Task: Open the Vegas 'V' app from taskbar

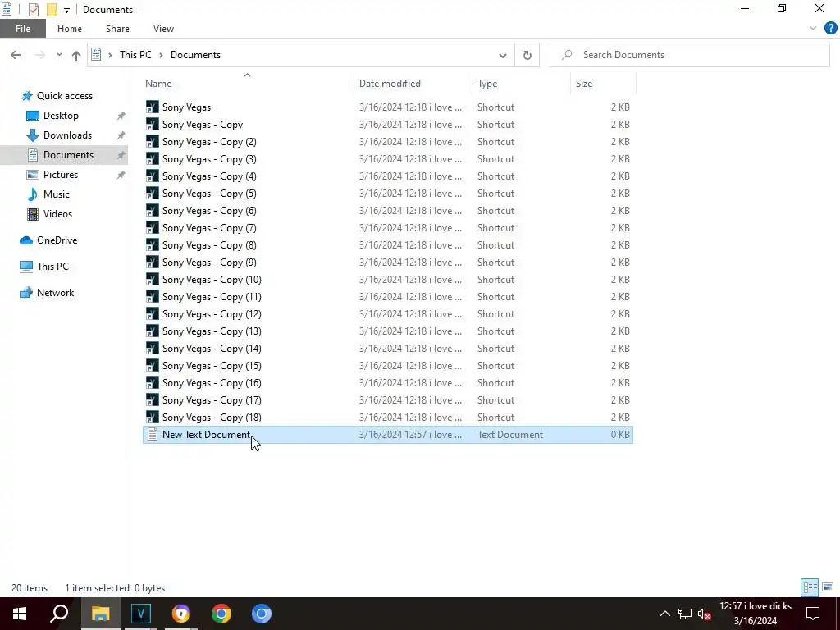Action: click(x=141, y=614)
